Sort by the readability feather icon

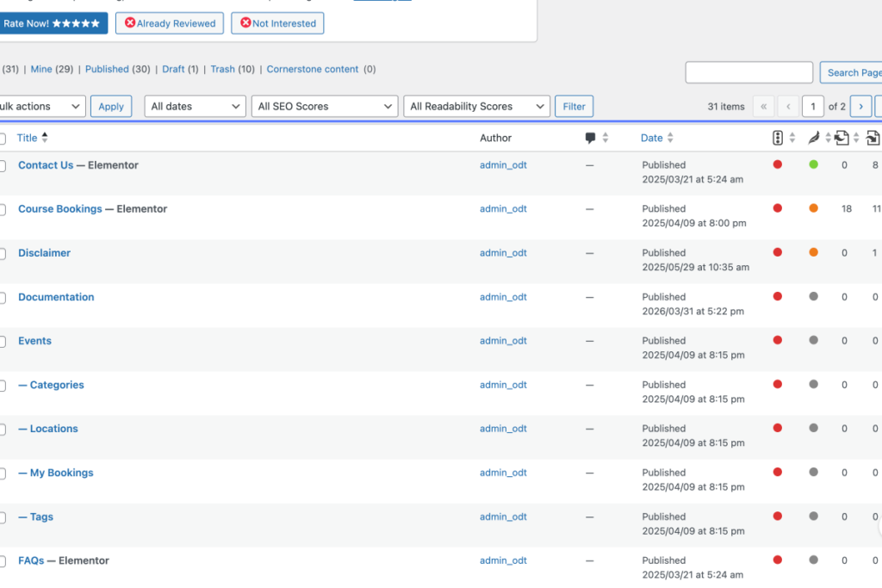click(819, 138)
